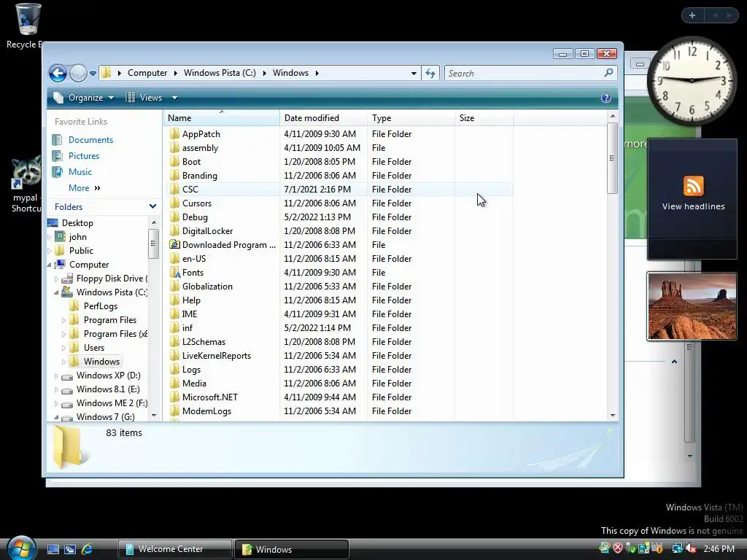Select the Boot folder icon
The height and width of the screenshot is (560, 747).
point(175,161)
